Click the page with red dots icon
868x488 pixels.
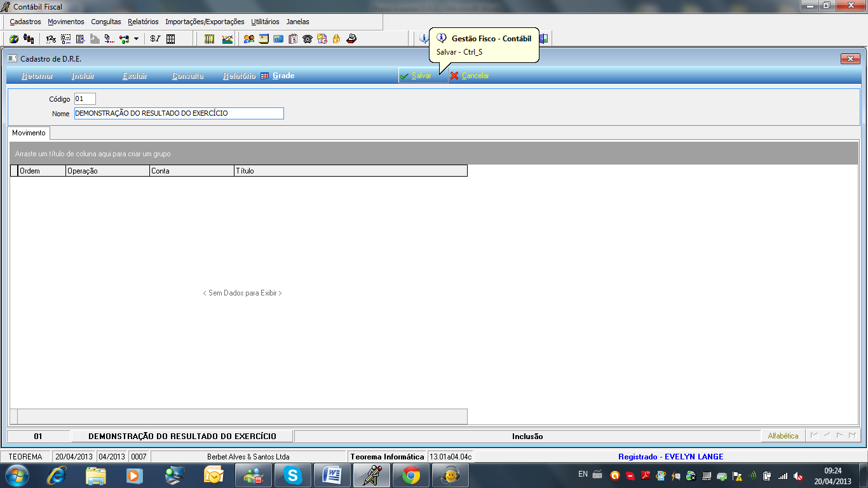[109, 39]
